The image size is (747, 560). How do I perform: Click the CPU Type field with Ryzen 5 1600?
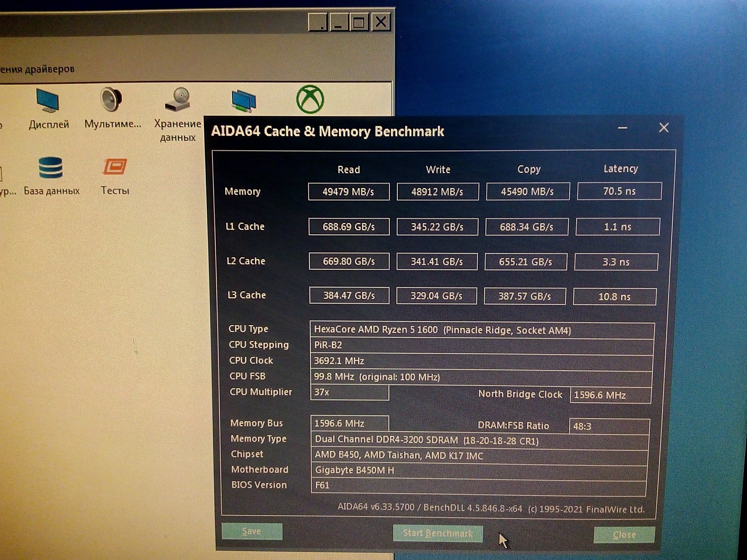point(482,330)
